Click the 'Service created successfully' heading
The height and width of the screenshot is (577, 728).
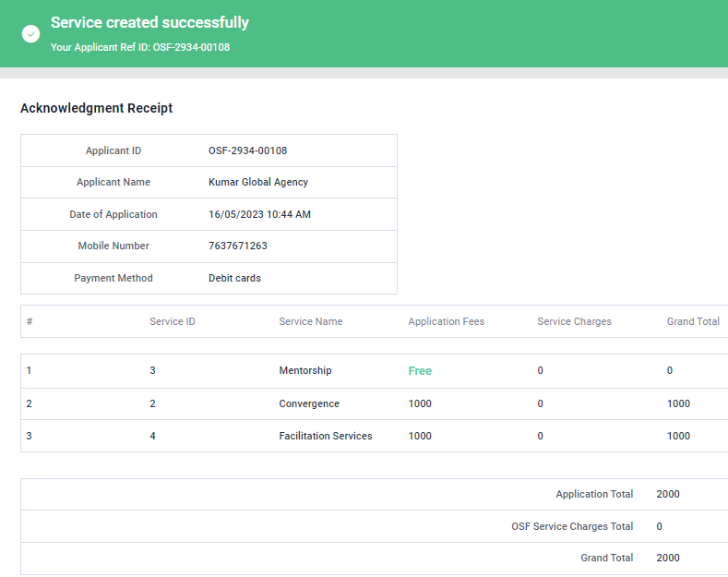(x=149, y=22)
